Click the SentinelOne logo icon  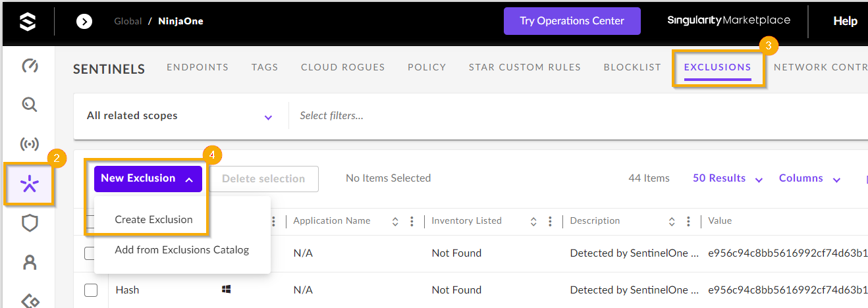click(x=27, y=22)
